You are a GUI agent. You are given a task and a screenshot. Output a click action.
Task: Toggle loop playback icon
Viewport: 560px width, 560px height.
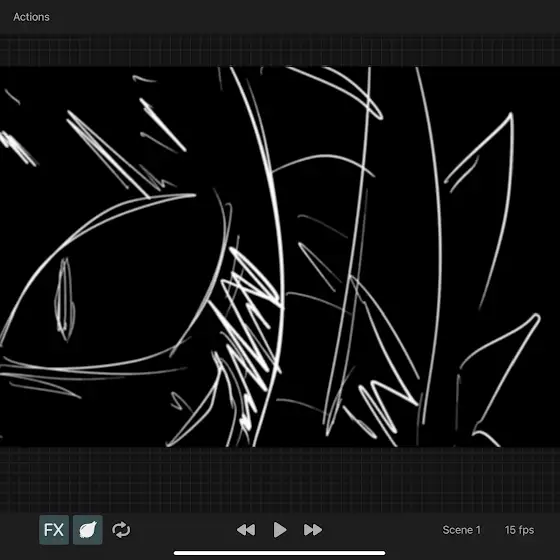tap(121, 530)
